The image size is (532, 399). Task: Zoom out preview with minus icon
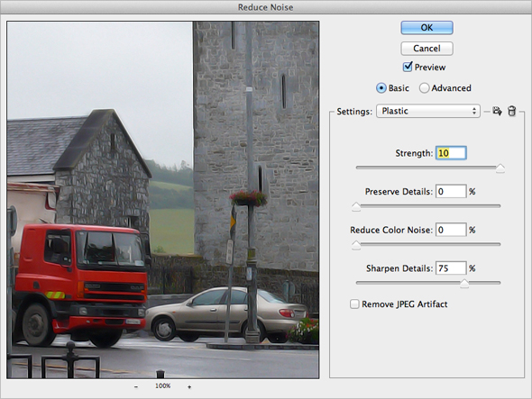pos(136,386)
